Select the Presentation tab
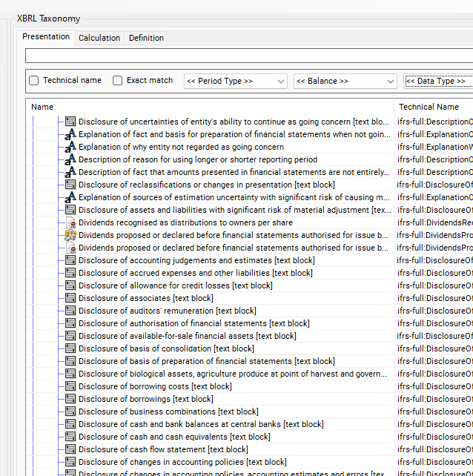This screenshot has width=473, height=476. pos(46,37)
